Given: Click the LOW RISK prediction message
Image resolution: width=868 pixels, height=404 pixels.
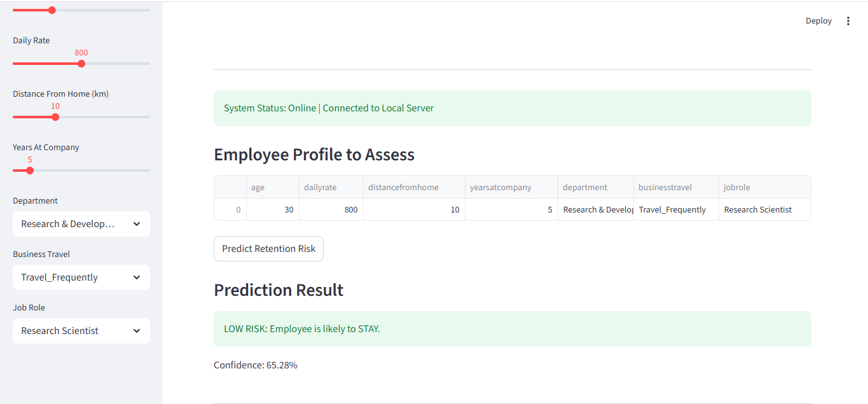Looking at the screenshot, I should click(513, 329).
